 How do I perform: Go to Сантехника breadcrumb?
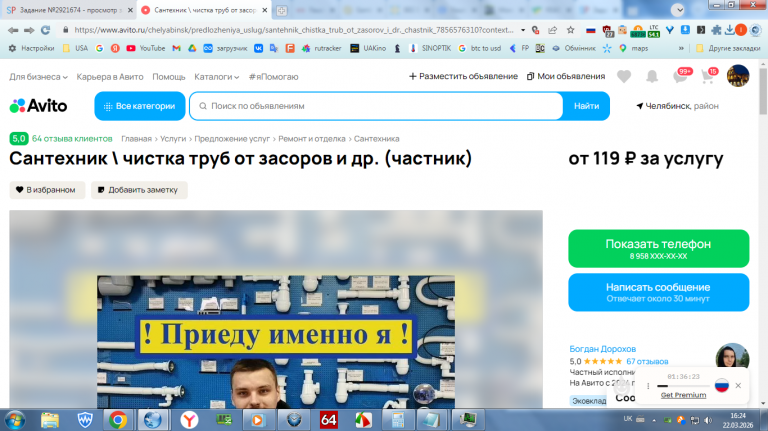pos(376,139)
